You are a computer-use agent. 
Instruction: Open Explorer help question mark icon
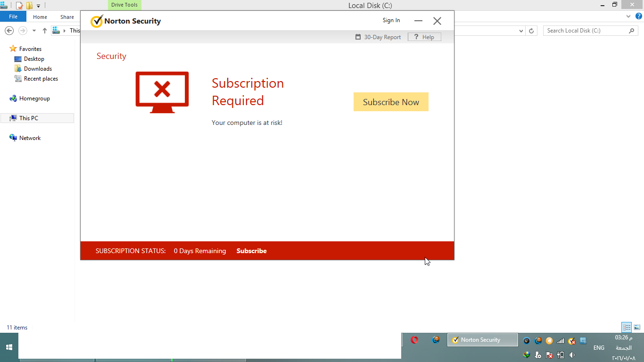coord(638,16)
